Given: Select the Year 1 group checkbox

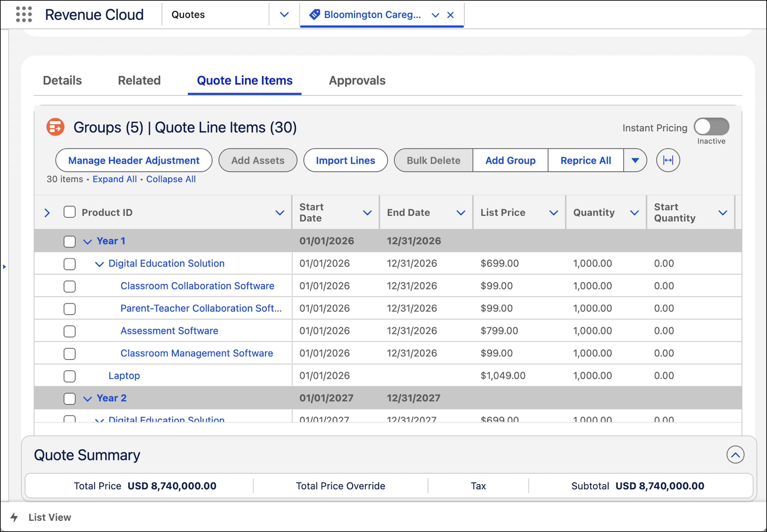Looking at the screenshot, I should (69, 241).
